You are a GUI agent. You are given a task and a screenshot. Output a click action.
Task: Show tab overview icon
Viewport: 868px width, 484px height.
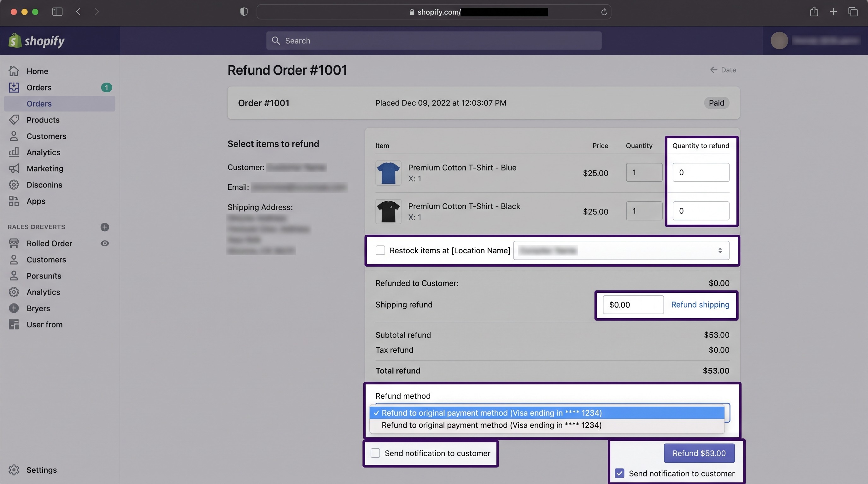pos(853,12)
